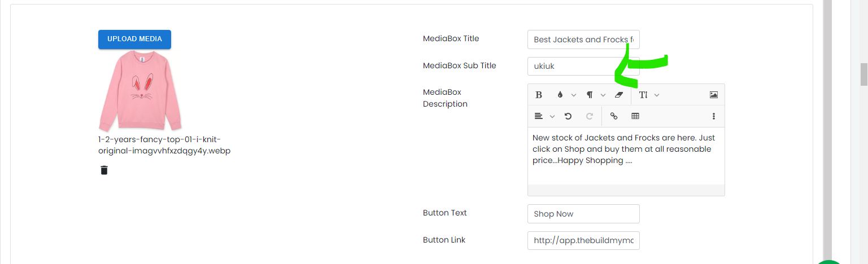Open the more options vertical dots
868x264 pixels.
[714, 116]
